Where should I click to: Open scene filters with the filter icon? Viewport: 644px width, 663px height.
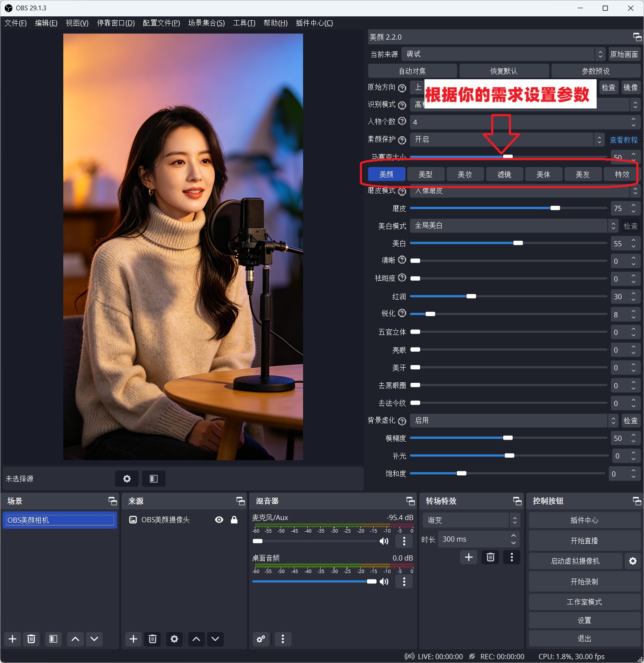point(53,639)
